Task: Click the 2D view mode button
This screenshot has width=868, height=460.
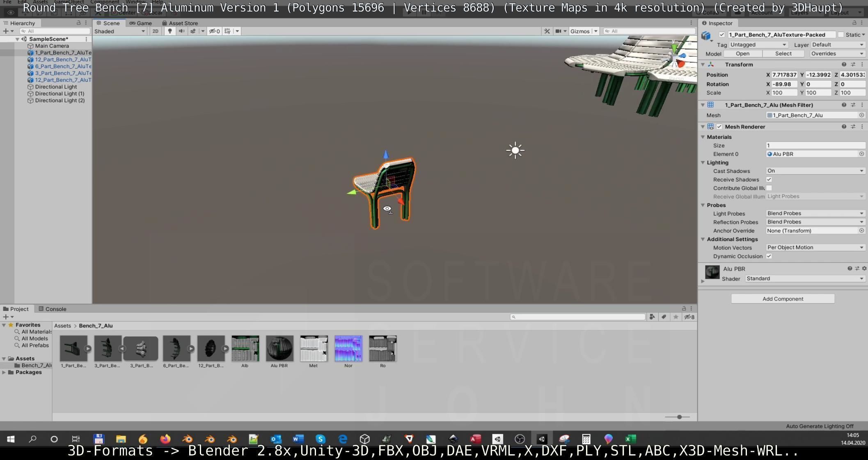Action: [155, 31]
